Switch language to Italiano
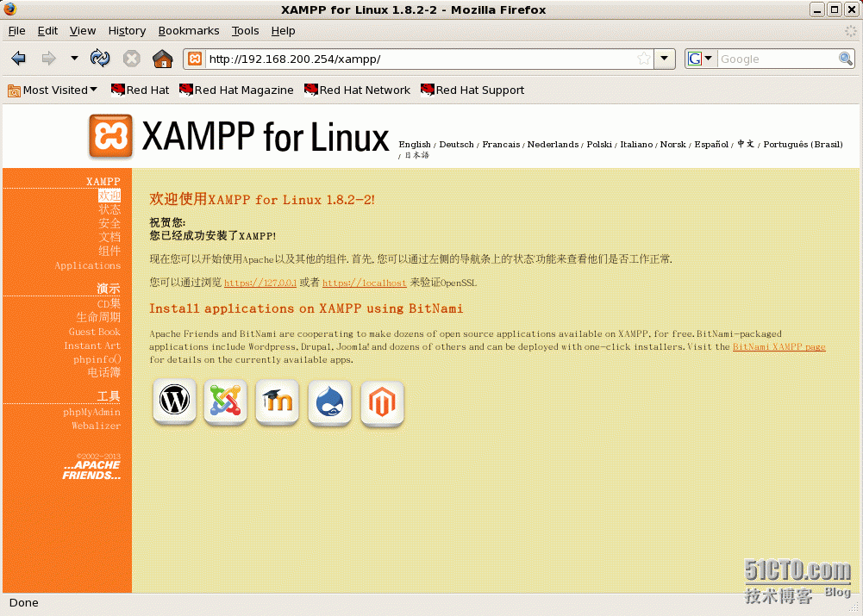Image resolution: width=863 pixels, height=616 pixels. tap(636, 144)
